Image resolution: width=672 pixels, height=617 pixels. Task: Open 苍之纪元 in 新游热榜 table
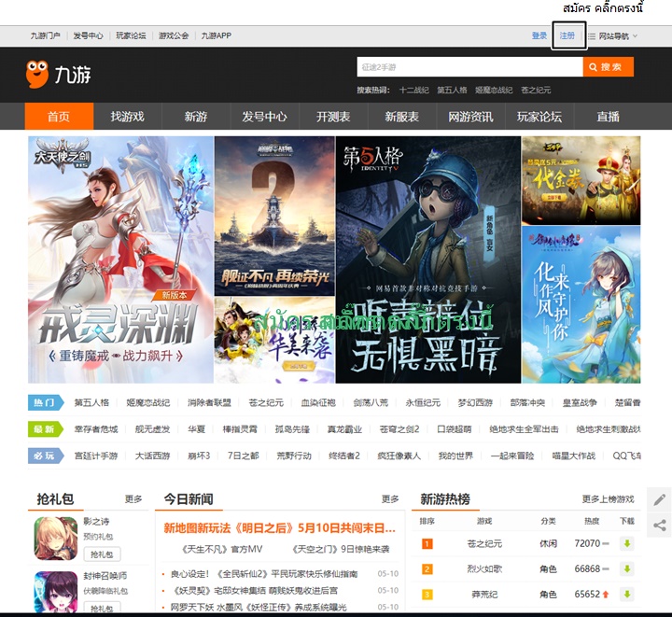pos(484,544)
